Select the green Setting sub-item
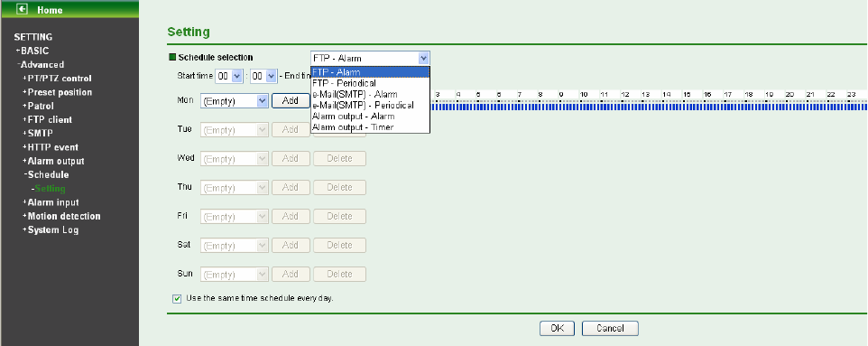 click(x=50, y=189)
